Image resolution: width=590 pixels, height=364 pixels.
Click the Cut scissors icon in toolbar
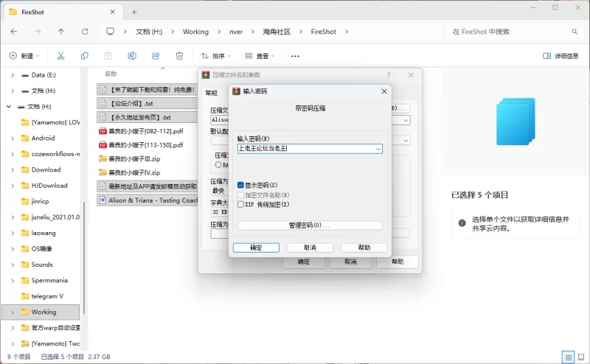(x=60, y=56)
